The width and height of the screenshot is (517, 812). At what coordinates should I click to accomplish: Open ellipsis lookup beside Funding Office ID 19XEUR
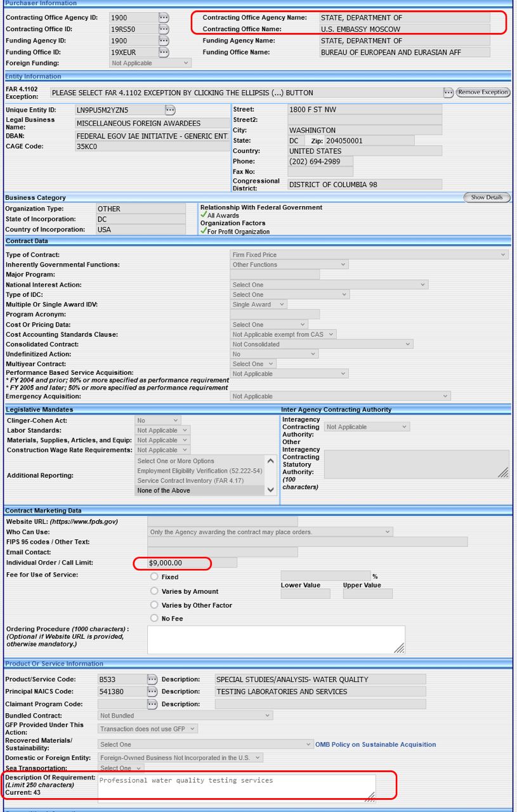pyautogui.click(x=164, y=52)
